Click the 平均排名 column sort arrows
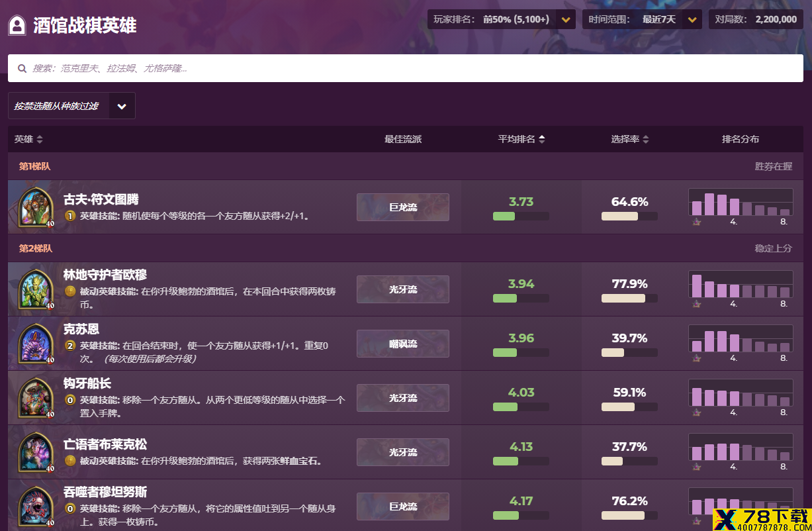Screen dimensions: 812x531 tap(542, 139)
